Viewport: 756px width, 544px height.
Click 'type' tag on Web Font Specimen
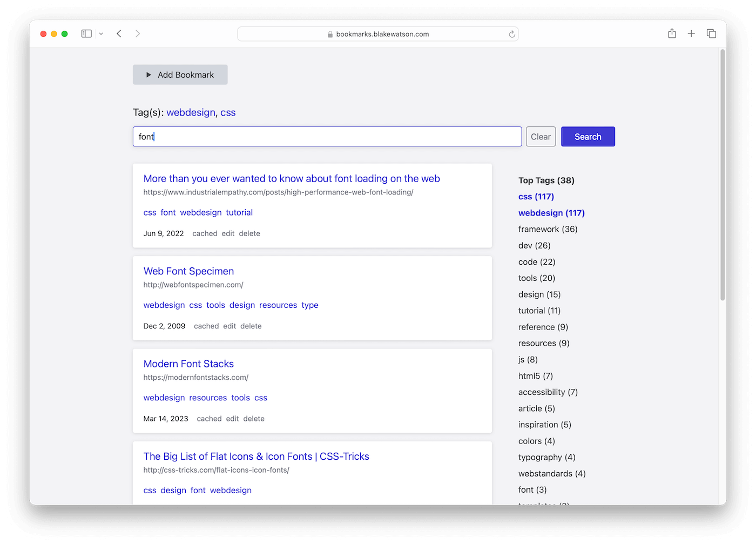point(310,305)
